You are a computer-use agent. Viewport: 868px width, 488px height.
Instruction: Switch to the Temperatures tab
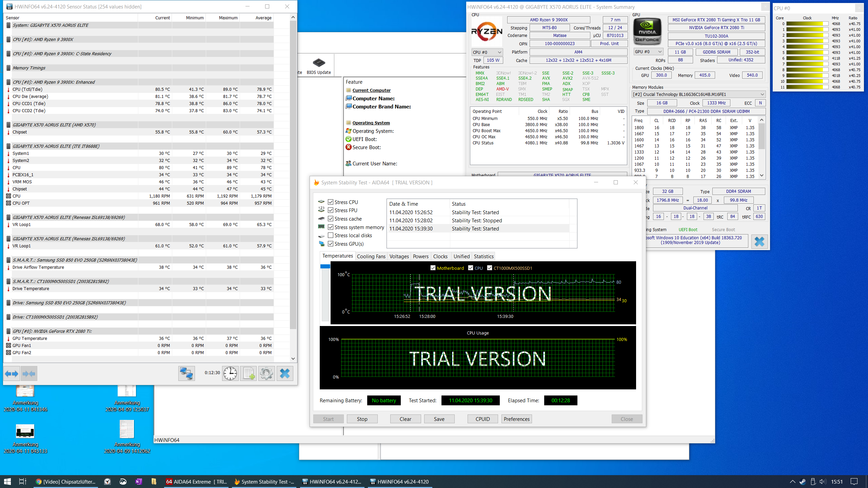tap(338, 256)
